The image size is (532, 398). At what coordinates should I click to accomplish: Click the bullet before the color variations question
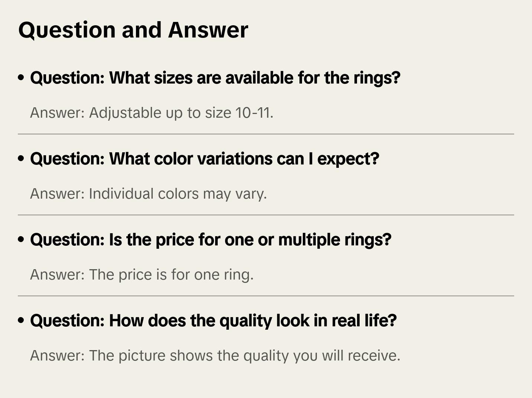point(21,159)
